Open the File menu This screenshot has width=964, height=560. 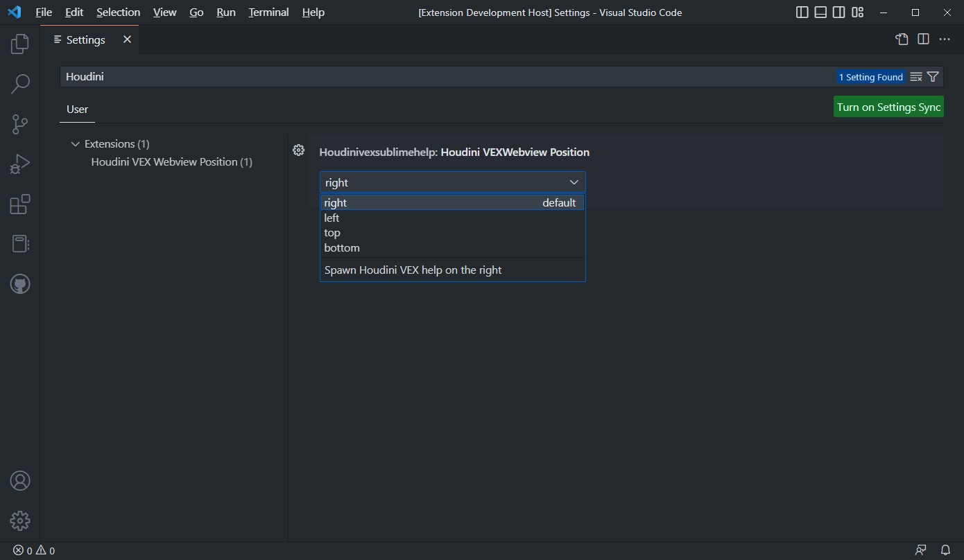tap(44, 12)
